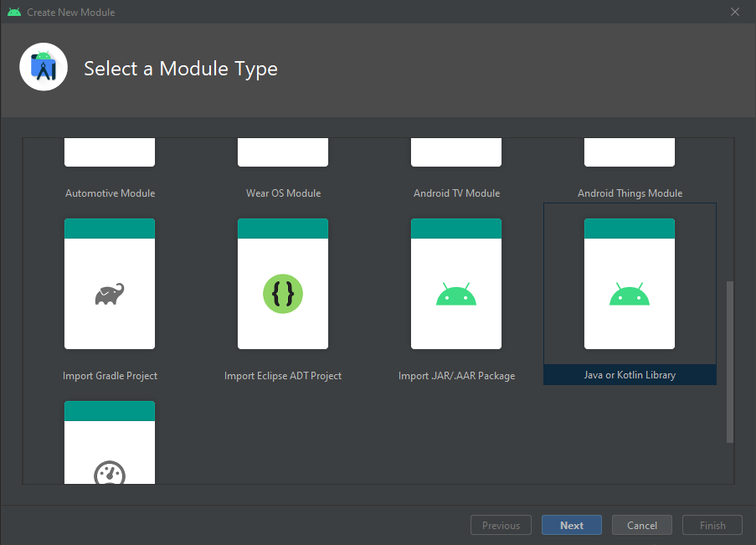This screenshot has height=545, width=756.
Task: Click the Java or Kotlin Library card
Action: [629, 283]
